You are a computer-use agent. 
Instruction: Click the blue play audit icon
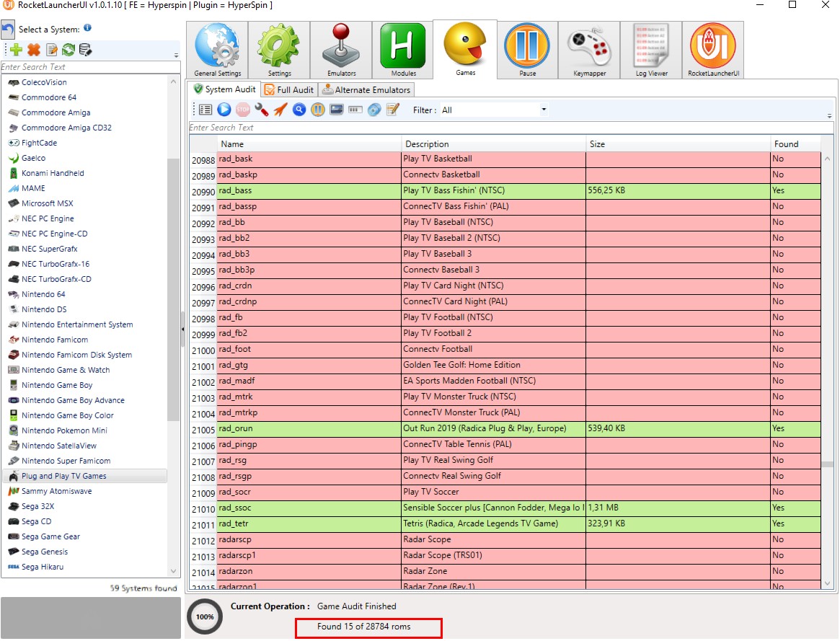(224, 110)
